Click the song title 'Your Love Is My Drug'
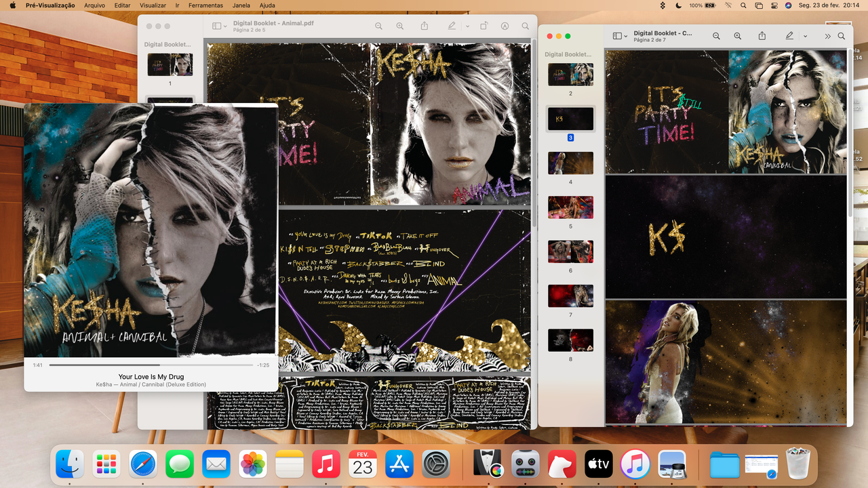The image size is (868, 488). pyautogui.click(x=151, y=377)
